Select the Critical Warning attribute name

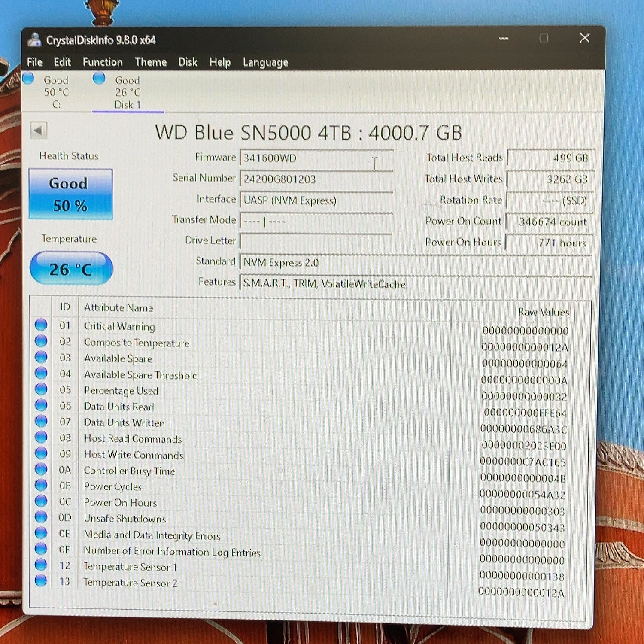[119, 326]
